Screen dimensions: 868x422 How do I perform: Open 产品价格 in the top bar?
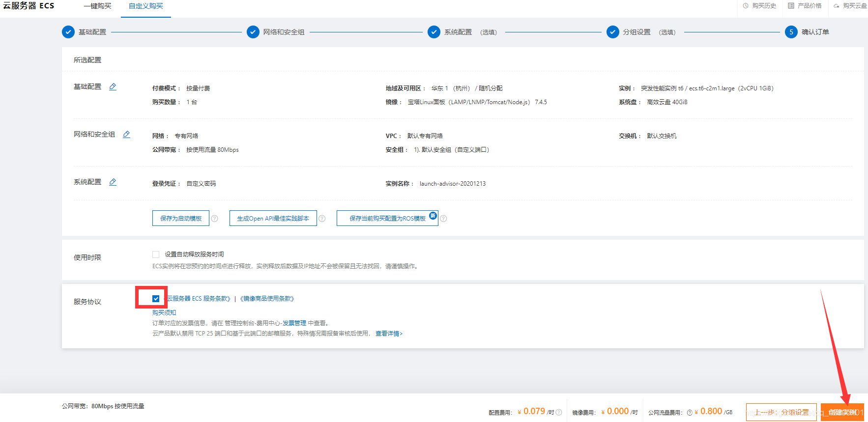[810, 6]
